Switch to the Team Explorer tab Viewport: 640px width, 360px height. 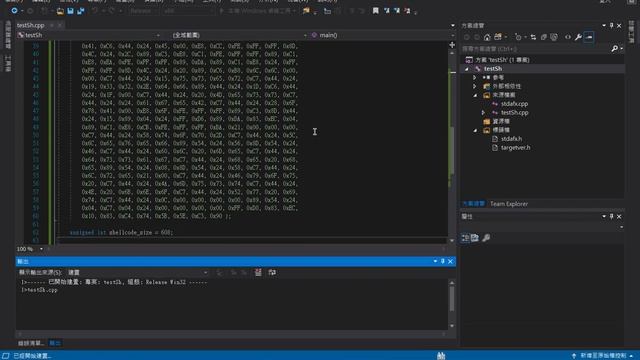(509, 204)
